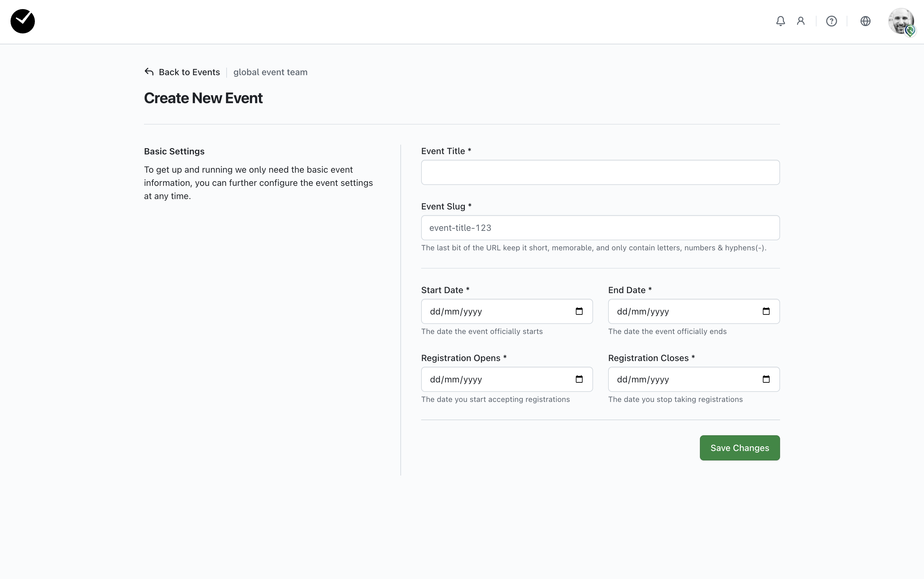Open Registration Closes calendar picker icon

766,379
